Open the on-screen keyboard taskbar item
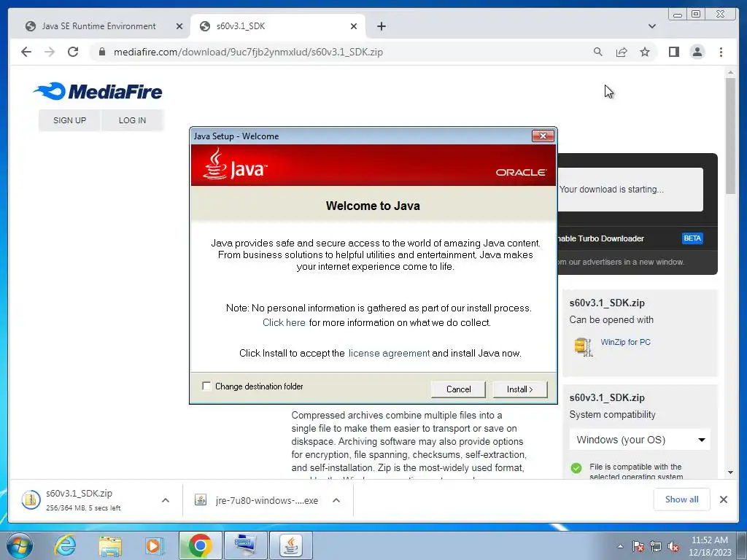747x560 pixels. point(245,545)
